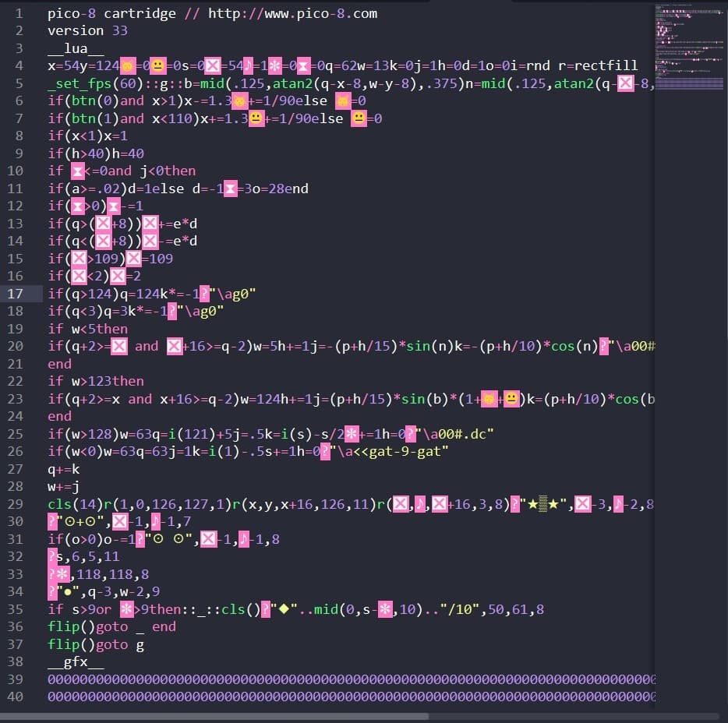This screenshot has width=728, height=723.
Task: Click the string '\a00#.dc' on line 25
Action: tap(454, 434)
